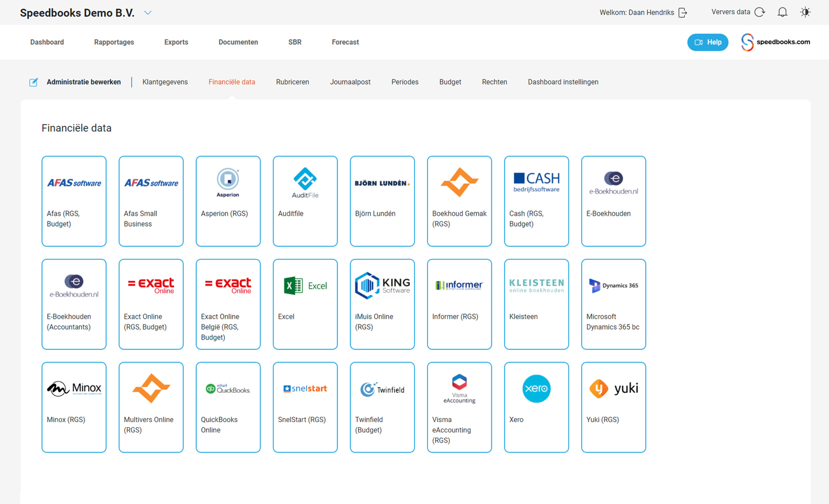
Task: Open the Dashboard instellingen tab
Action: tap(563, 82)
